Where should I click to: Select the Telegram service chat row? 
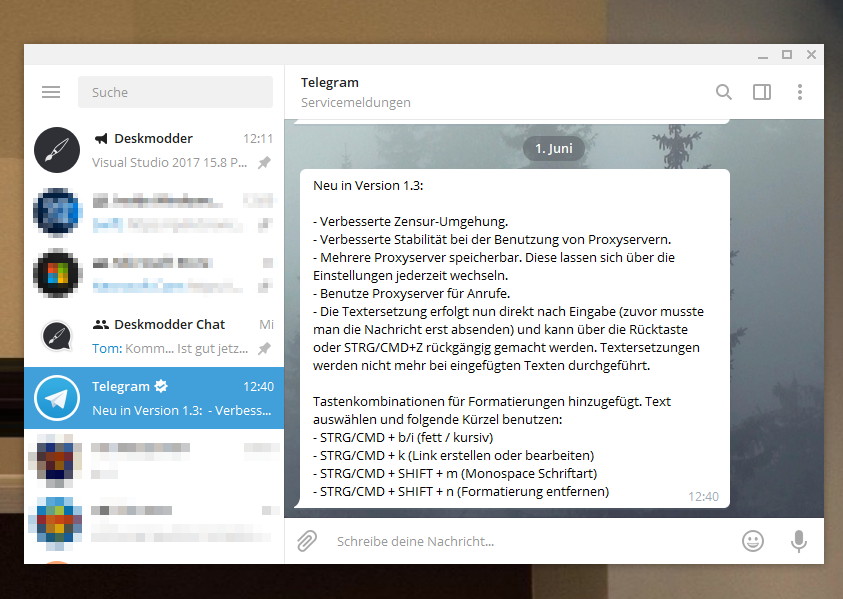click(154, 398)
